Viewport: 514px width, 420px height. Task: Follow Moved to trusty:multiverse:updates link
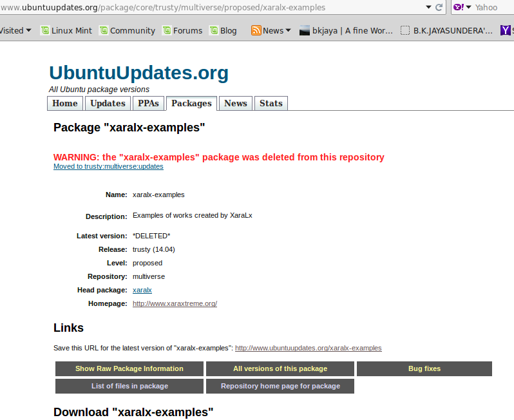tap(108, 167)
